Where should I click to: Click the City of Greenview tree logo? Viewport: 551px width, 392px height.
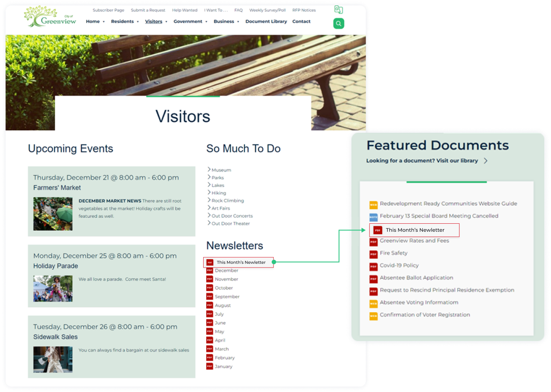pyautogui.click(x=50, y=17)
